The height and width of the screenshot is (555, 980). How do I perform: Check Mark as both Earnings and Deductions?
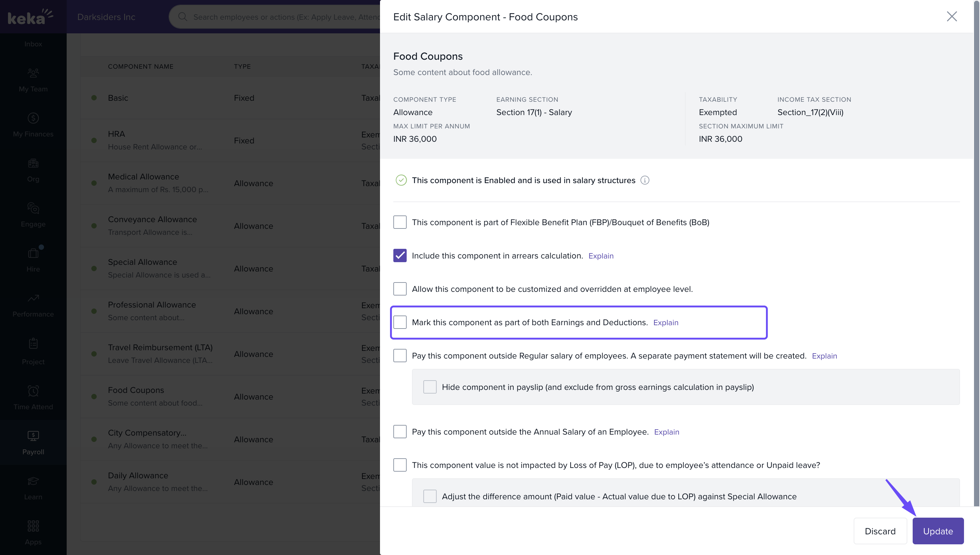point(400,323)
